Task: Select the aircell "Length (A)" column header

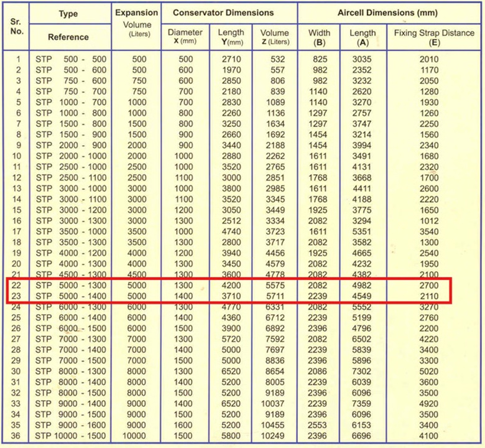Action: coord(363,37)
